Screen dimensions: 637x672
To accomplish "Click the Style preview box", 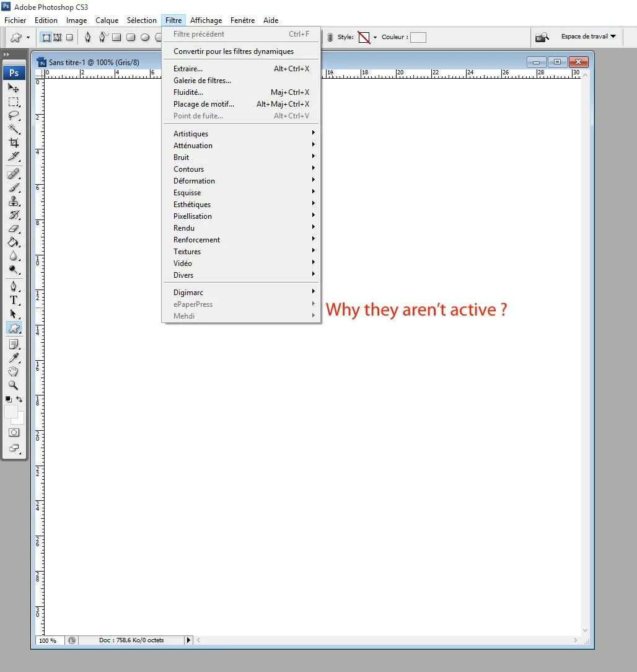I will tap(364, 37).
